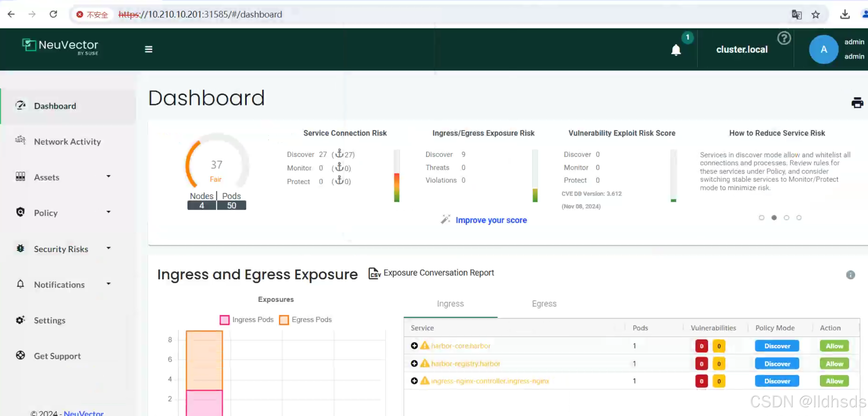Expand harbor-core.harbor service row

tap(415, 345)
